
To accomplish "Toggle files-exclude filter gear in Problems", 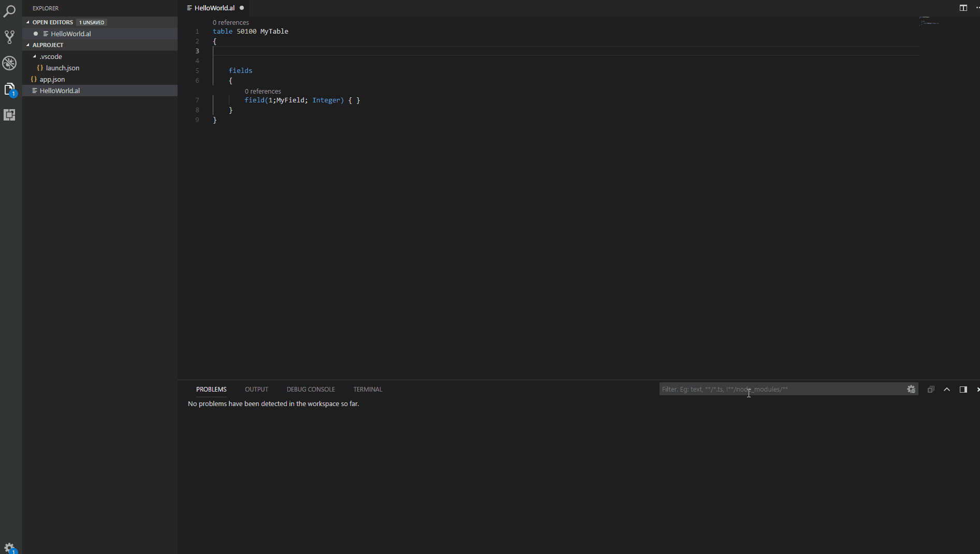I will click(911, 390).
